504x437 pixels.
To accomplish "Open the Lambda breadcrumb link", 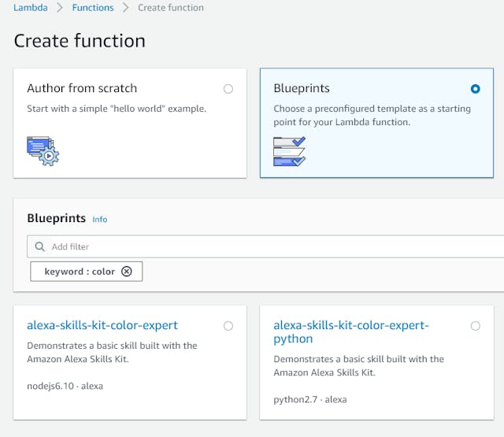I will point(31,8).
